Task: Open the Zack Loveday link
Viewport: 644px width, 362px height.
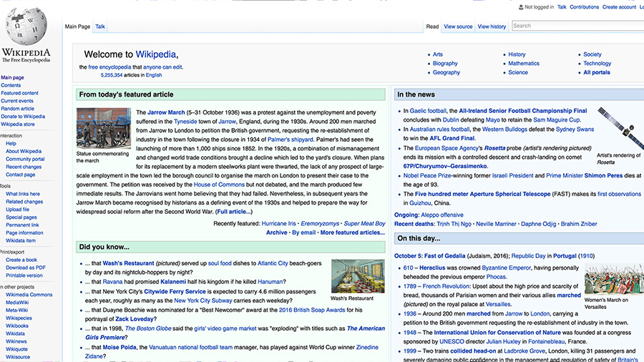Action: pyautogui.click(x=135, y=319)
